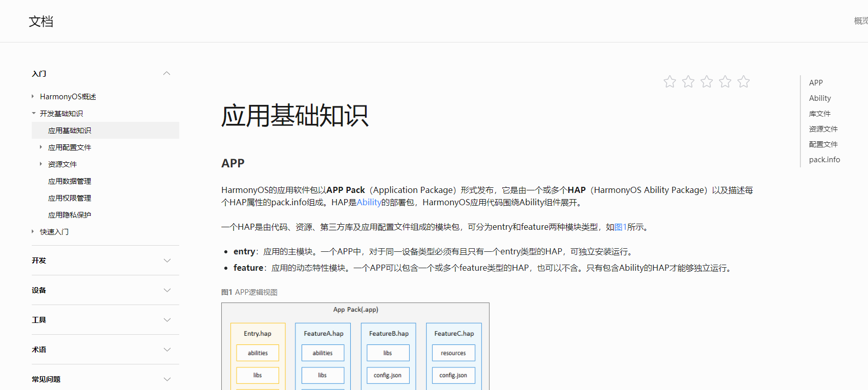Expand the 常见问题 section chevron

tap(166, 379)
